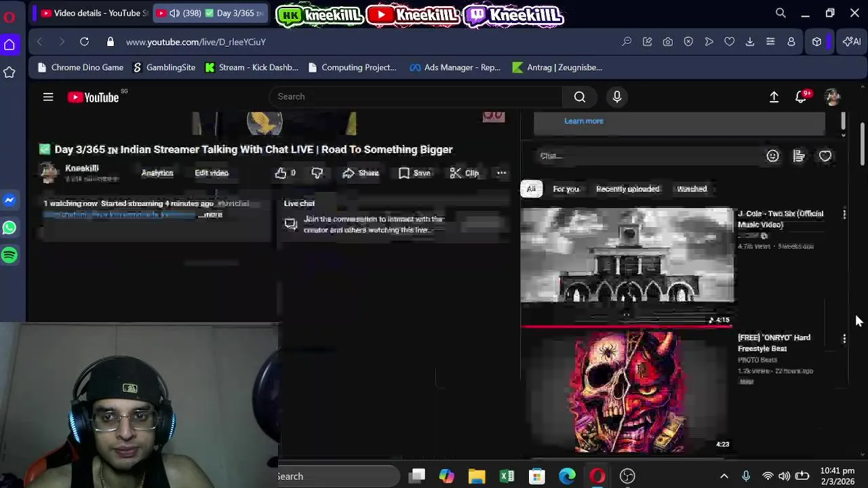Open GX Corner home in sidebar

[9, 45]
